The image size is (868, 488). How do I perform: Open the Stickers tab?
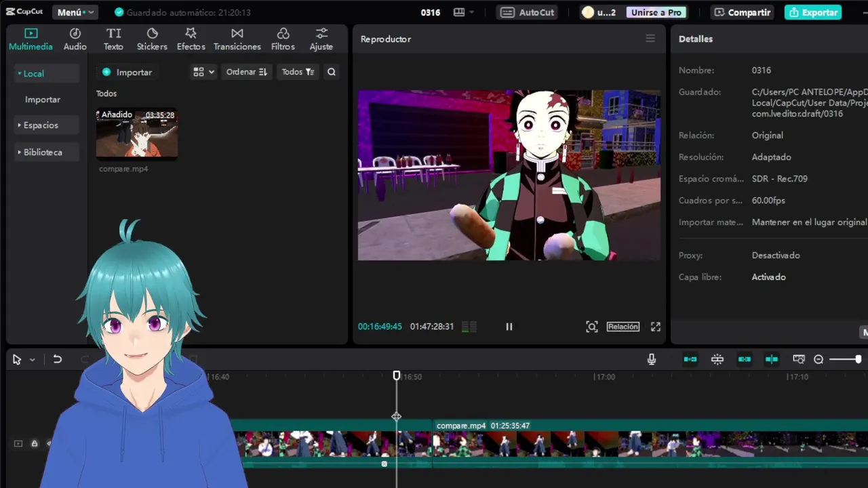pos(152,39)
